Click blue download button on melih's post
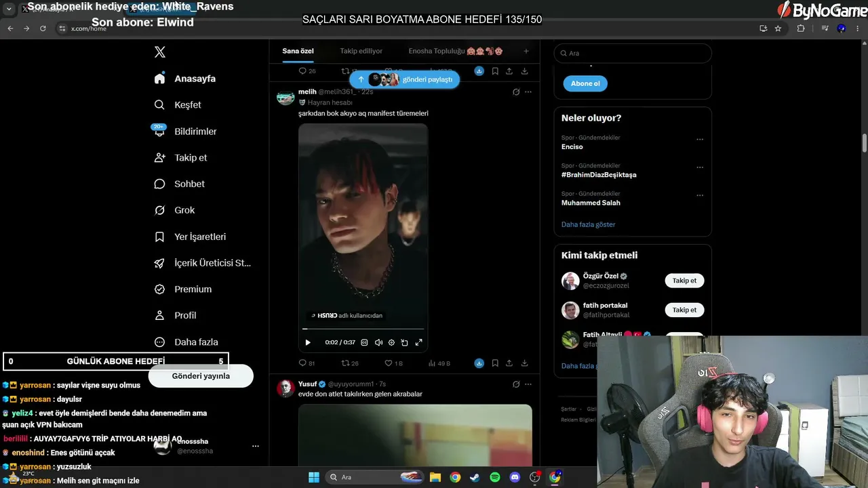 point(479,363)
